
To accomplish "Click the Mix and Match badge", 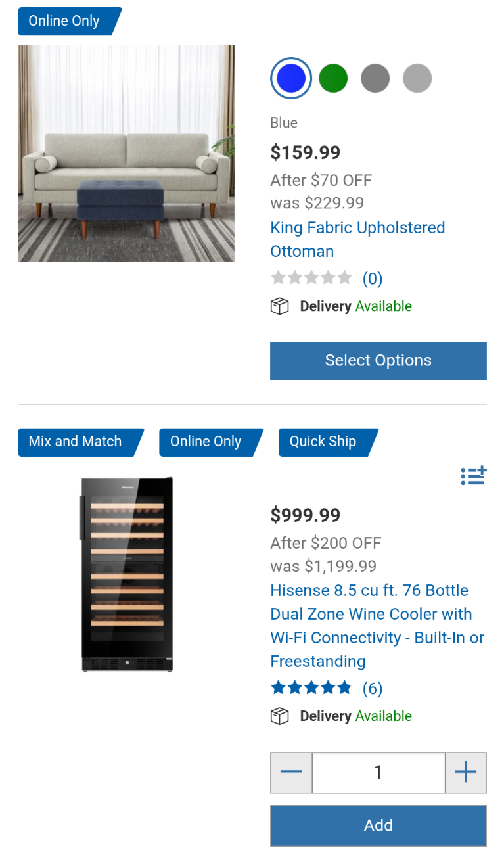I will (76, 442).
